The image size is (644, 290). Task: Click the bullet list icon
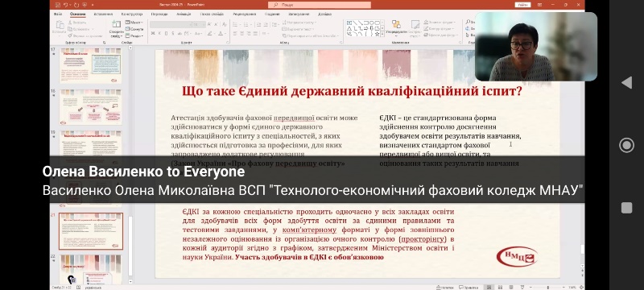point(235,25)
